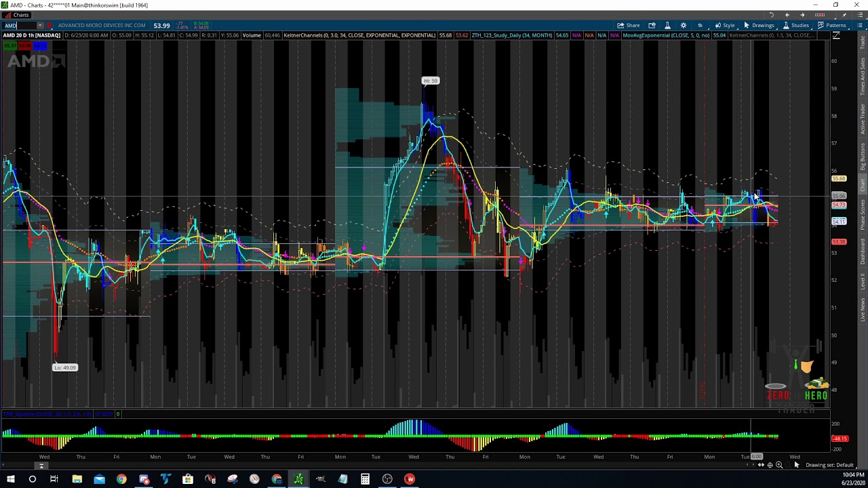Click the green 55.37 price box

[9, 45]
